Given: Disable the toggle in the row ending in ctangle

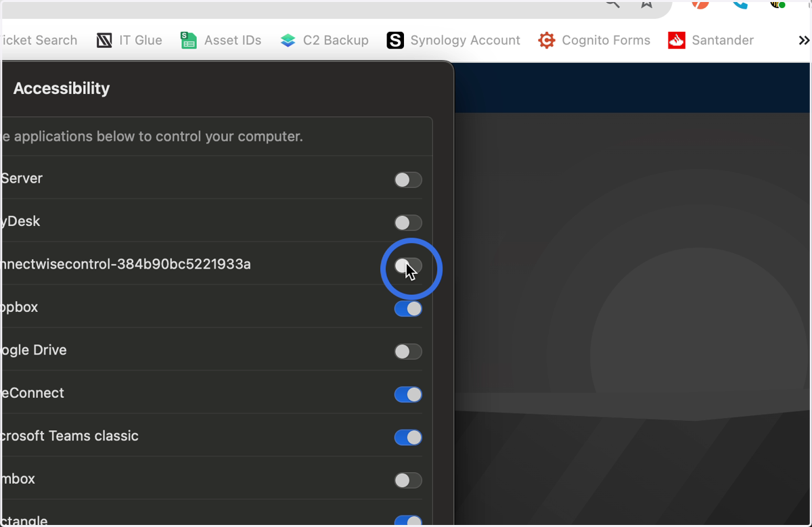Looking at the screenshot, I should (408, 521).
